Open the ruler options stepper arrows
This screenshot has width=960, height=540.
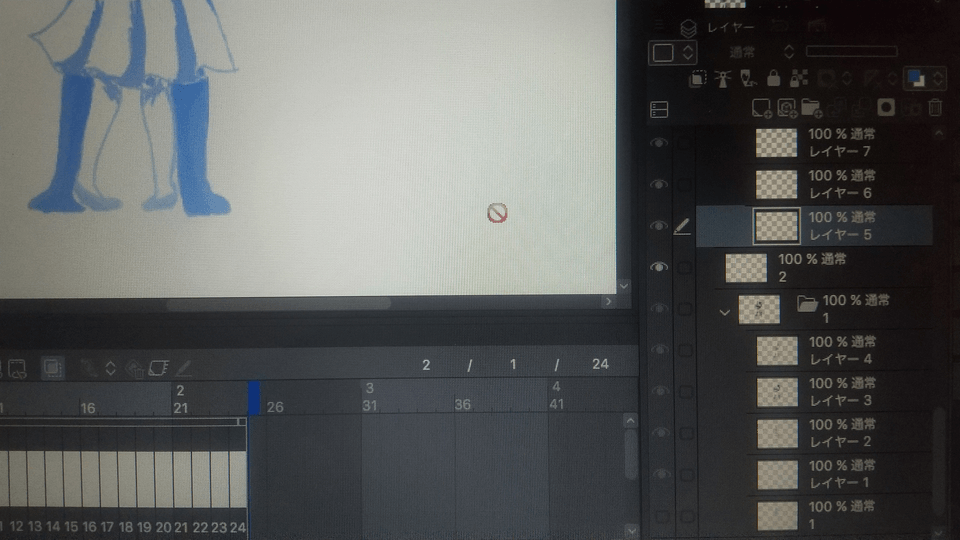[893, 78]
